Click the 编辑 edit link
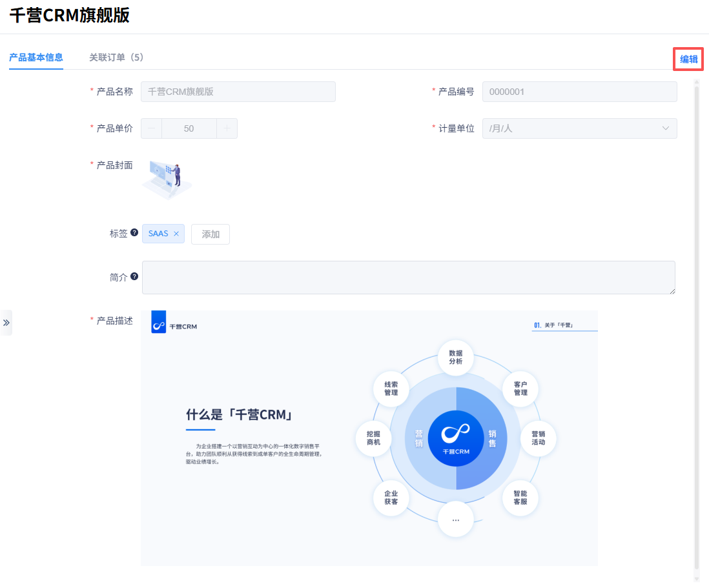The width and height of the screenshot is (709, 588). click(x=688, y=59)
